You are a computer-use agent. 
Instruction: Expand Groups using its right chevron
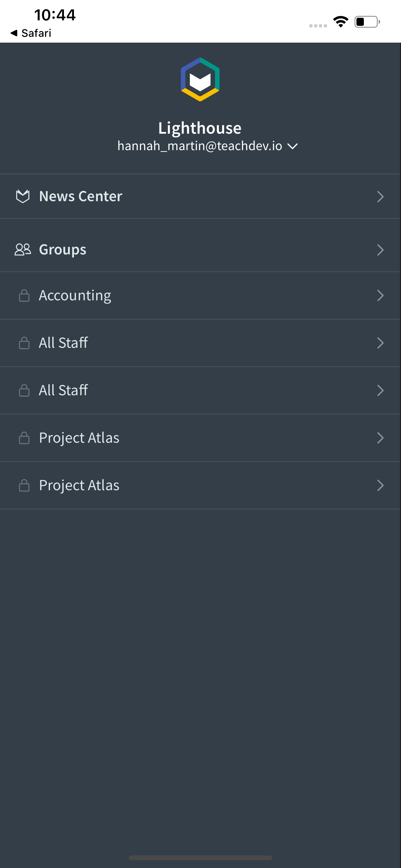click(380, 250)
